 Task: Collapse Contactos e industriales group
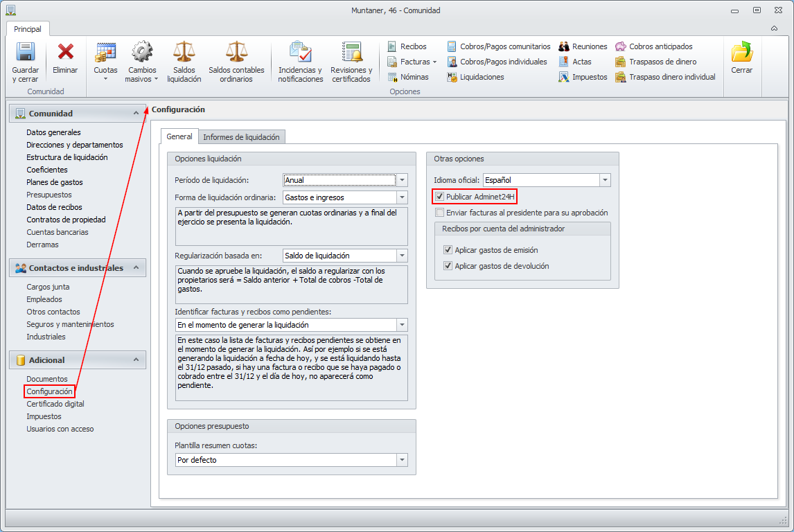[x=136, y=267]
